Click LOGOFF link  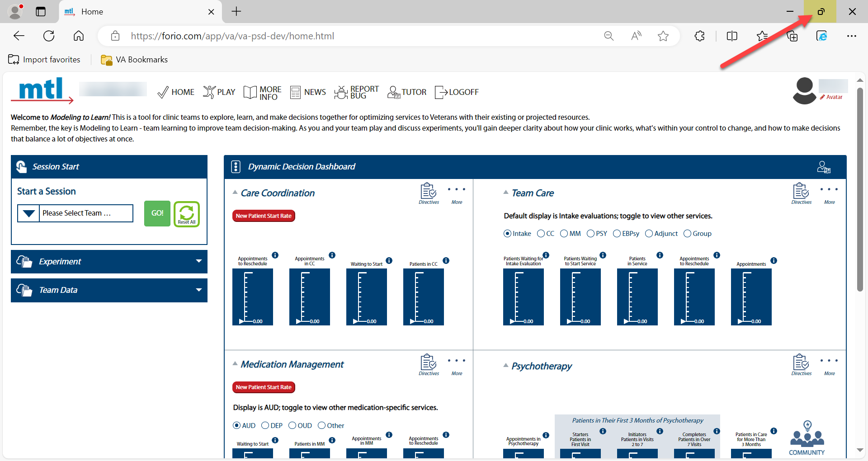point(457,92)
